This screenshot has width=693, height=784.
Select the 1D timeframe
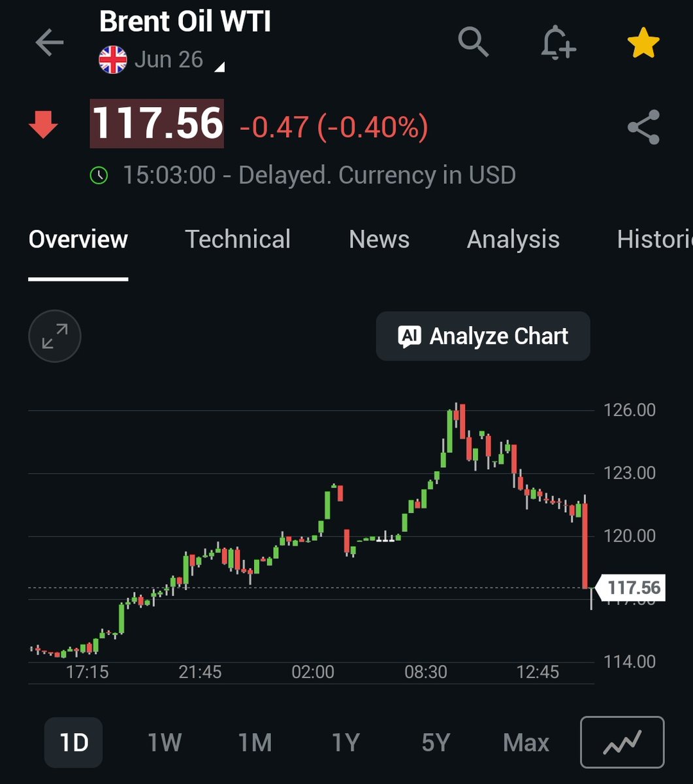73,742
